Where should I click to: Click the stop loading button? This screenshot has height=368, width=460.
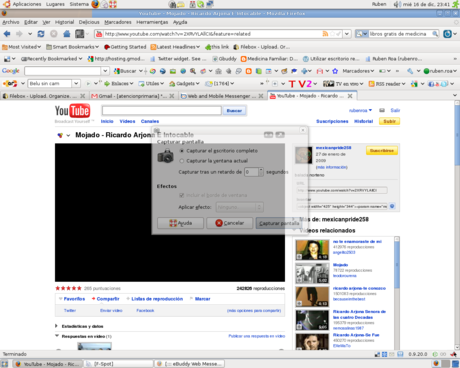pos(53,34)
